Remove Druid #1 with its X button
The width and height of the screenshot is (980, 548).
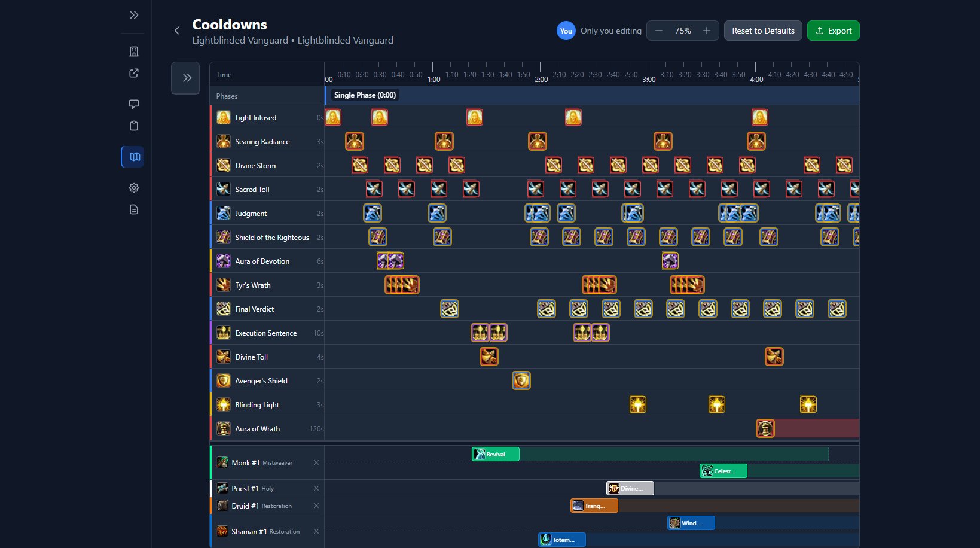(316, 506)
